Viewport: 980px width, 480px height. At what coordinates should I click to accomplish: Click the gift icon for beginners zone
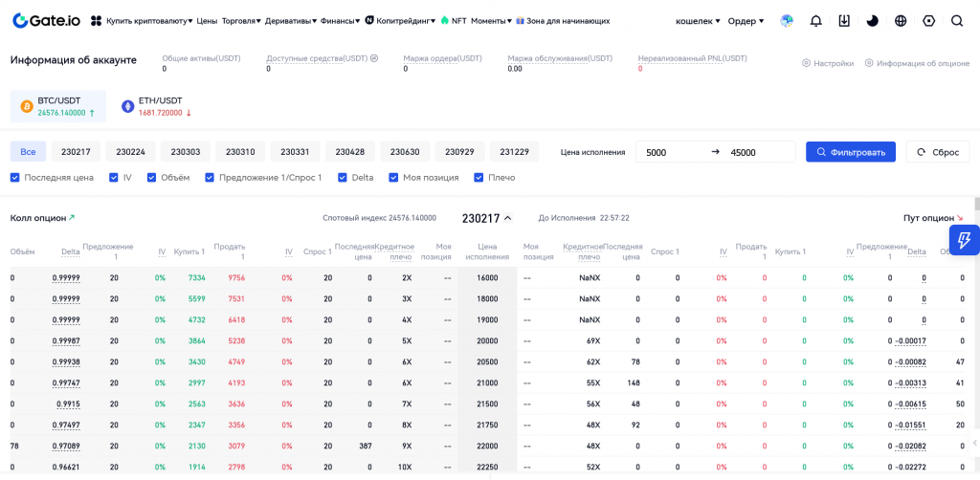point(520,21)
